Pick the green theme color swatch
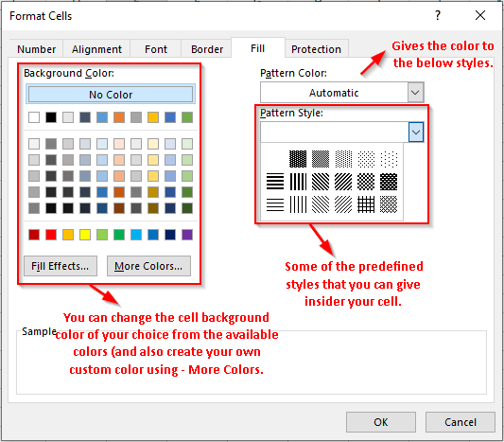This screenshot has width=504, height=442. (187, 117)
